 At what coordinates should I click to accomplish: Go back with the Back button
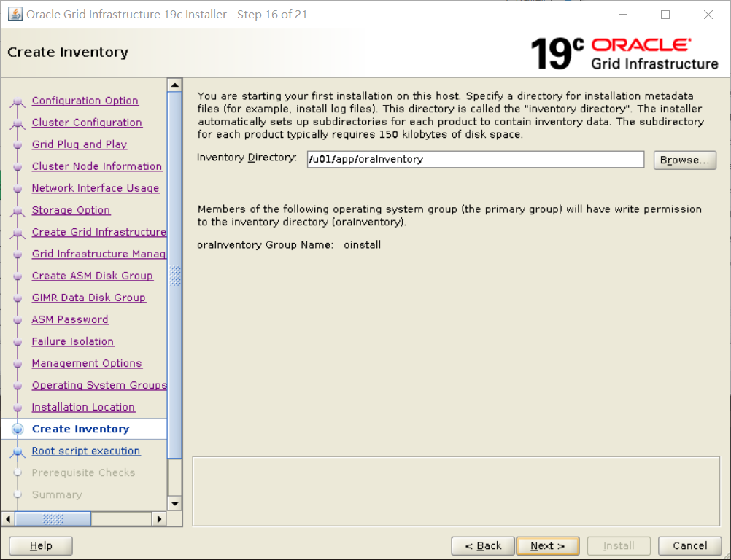[x=483, y=546]
